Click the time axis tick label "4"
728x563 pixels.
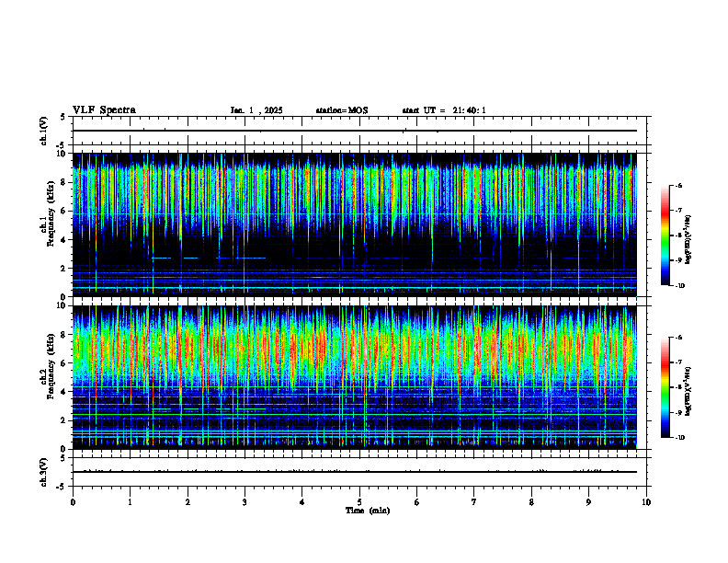pyautogui.click(x=302, y=502)
